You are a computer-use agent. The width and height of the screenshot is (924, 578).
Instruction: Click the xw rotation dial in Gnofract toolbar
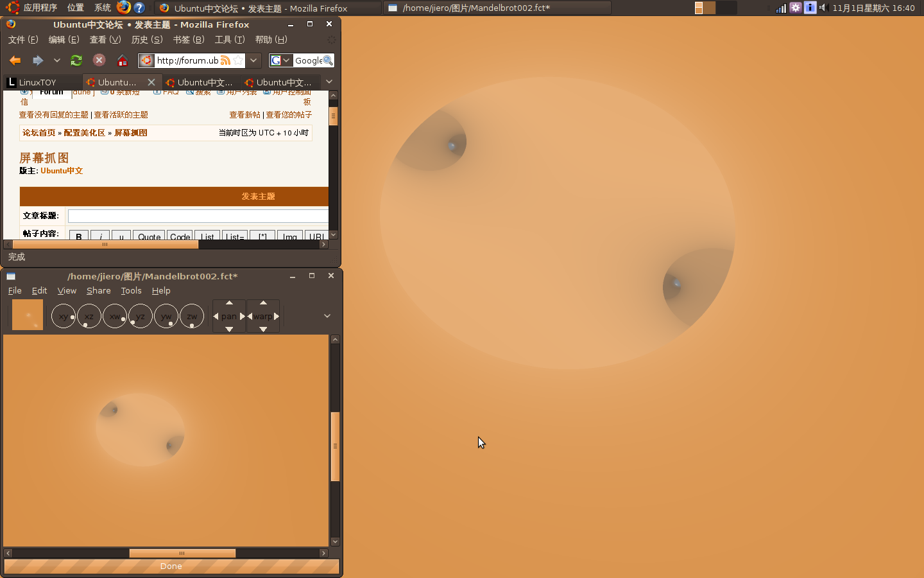pyautogui.click(x=115, y=316)
